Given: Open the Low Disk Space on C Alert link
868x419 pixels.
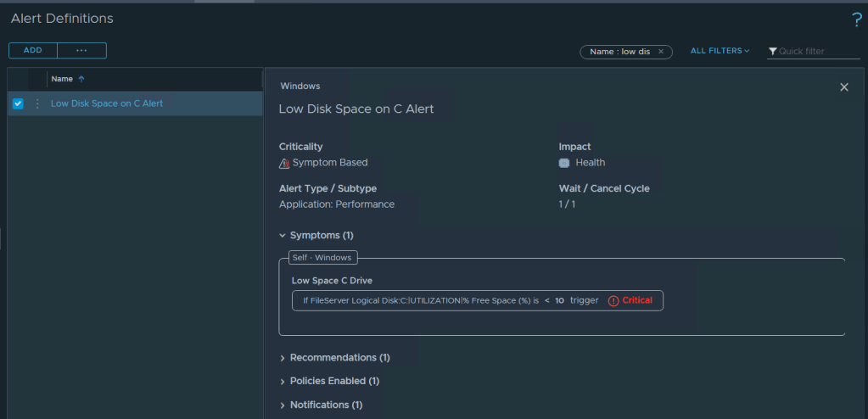Looking at the screenshot, I should click(x=107, y=103).
